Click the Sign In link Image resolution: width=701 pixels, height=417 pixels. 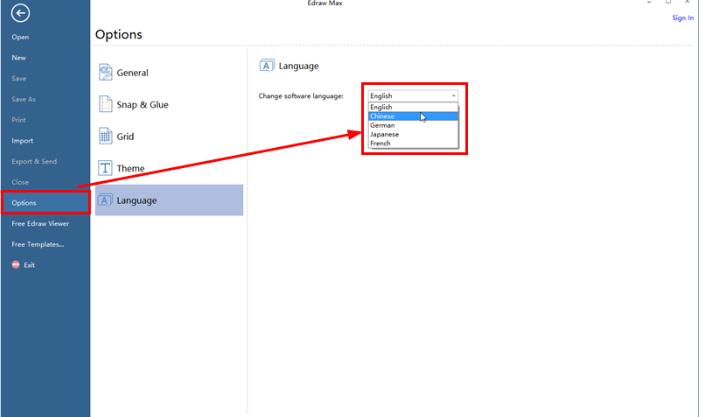tap(683, 18)
